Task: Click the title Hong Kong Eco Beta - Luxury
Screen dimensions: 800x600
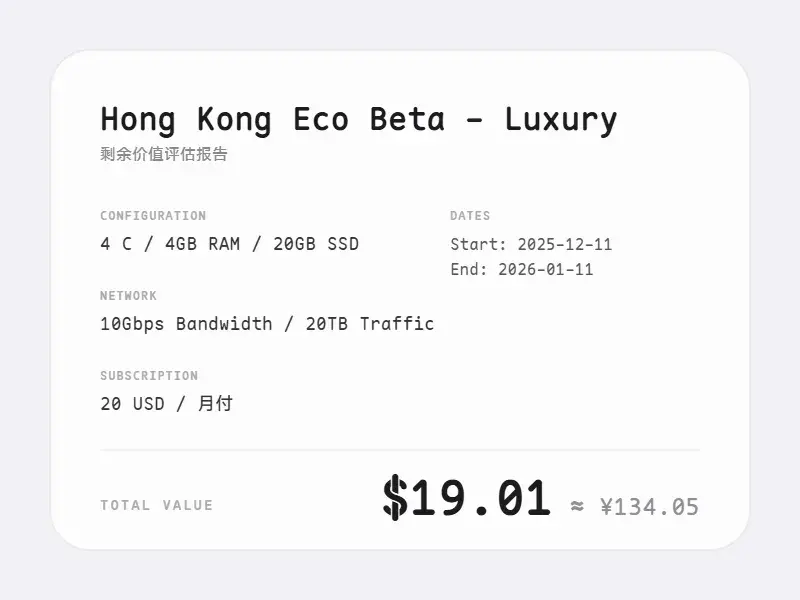Action: 358,120
